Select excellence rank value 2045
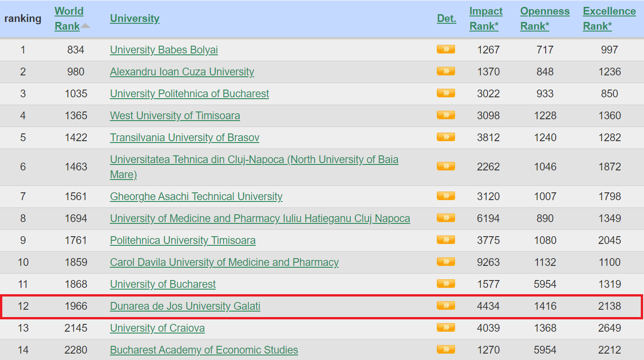644x360 pixels. (x=610, y=240)
